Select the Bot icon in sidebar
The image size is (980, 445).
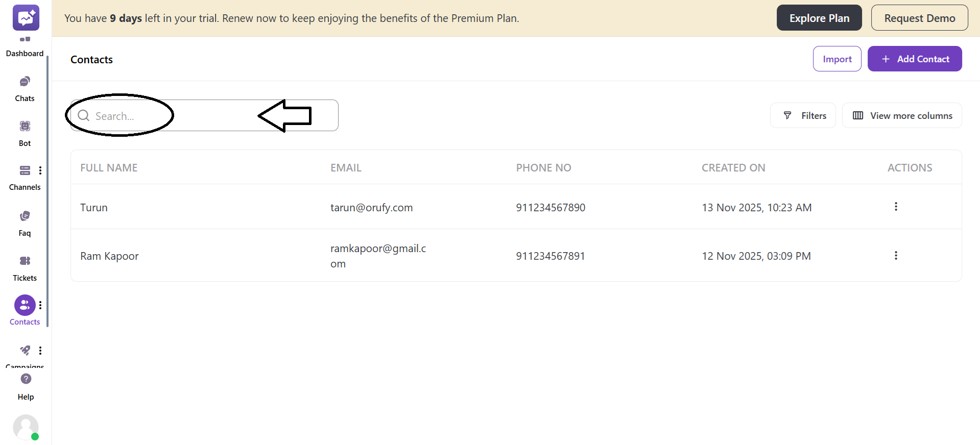[25, 133]
